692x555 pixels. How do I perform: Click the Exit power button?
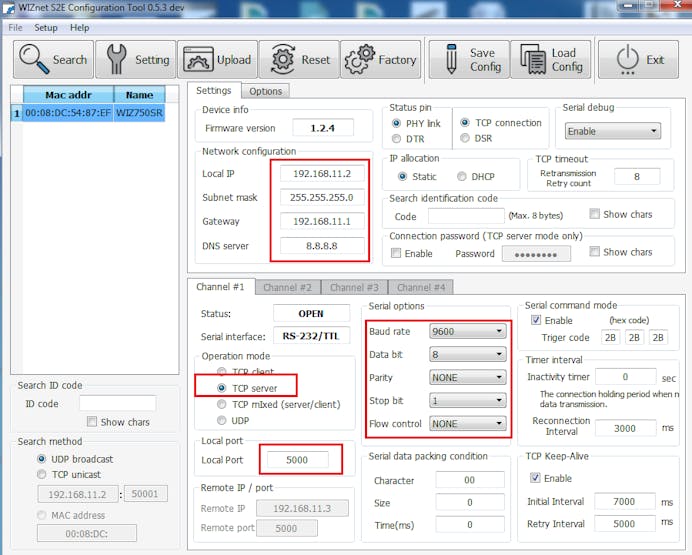click(638, 60)
